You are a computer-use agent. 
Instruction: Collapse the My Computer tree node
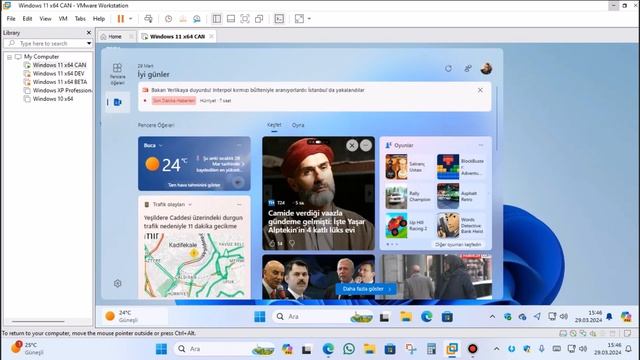(x=9, y=57)
